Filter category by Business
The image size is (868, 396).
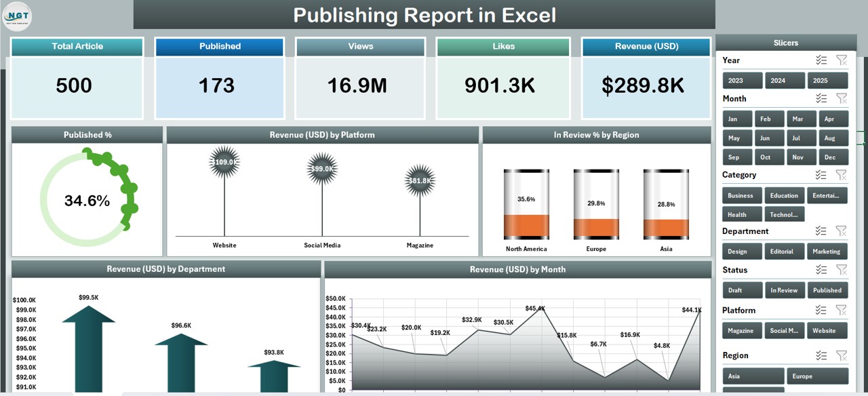pyautogui.click(x=743, y=195)
